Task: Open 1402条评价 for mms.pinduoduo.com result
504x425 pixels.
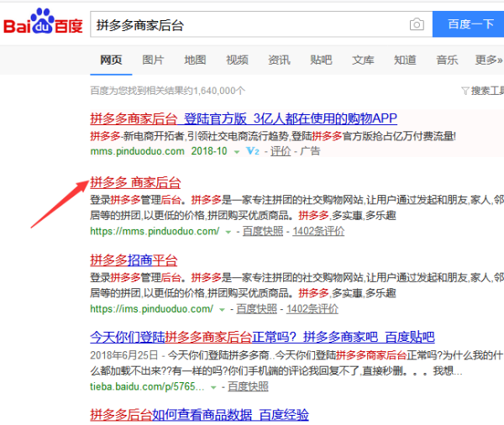Action: 318,231
